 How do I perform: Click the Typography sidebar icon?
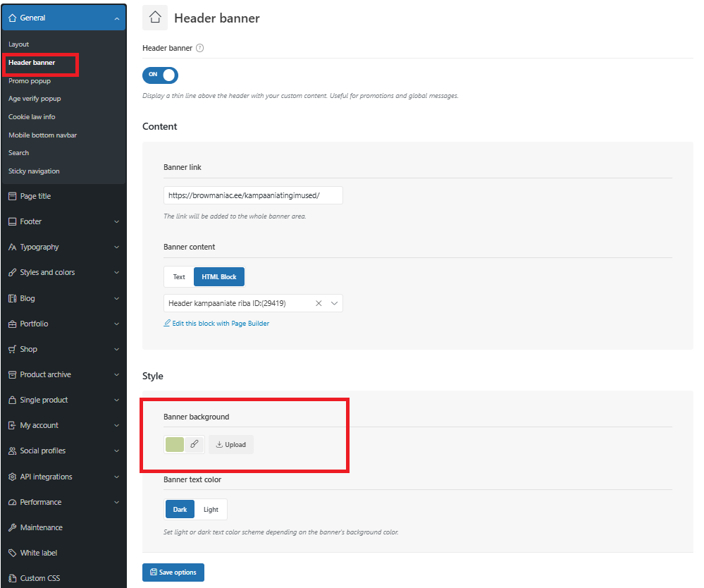[x=13, y=247]
